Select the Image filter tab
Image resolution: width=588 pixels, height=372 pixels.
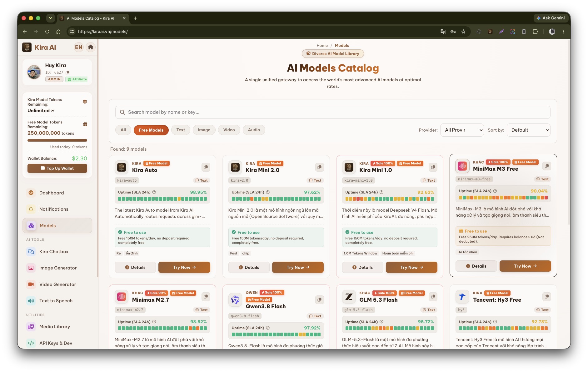click(204, 130)
